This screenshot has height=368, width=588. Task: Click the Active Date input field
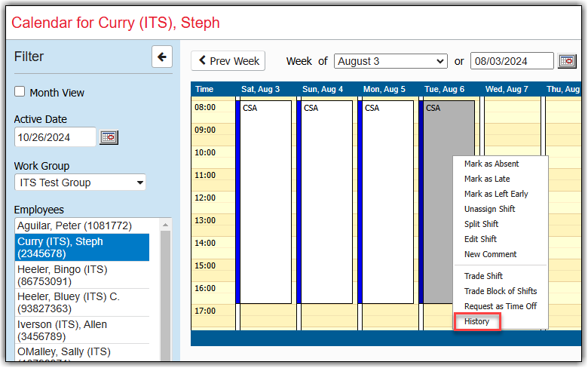(x=55, y=137)
